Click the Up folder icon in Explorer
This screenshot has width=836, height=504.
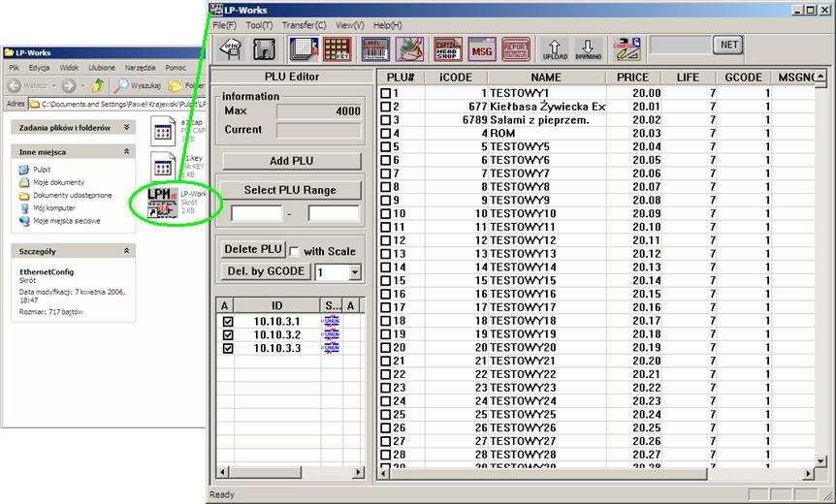[x=98, y=85]
